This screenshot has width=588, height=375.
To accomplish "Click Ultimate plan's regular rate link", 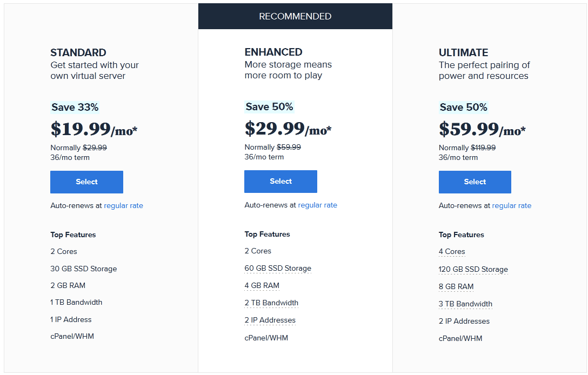I will (x=511, y=205).
